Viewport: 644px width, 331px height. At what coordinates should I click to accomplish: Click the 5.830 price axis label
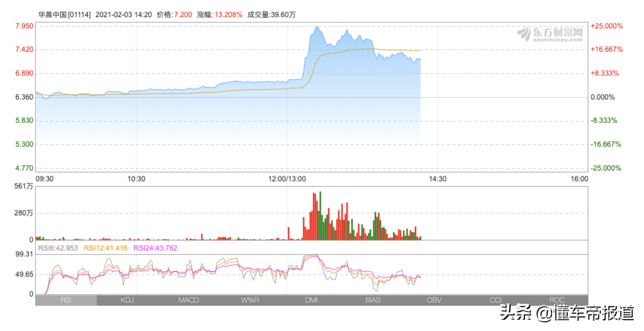(x=25, y=120)
